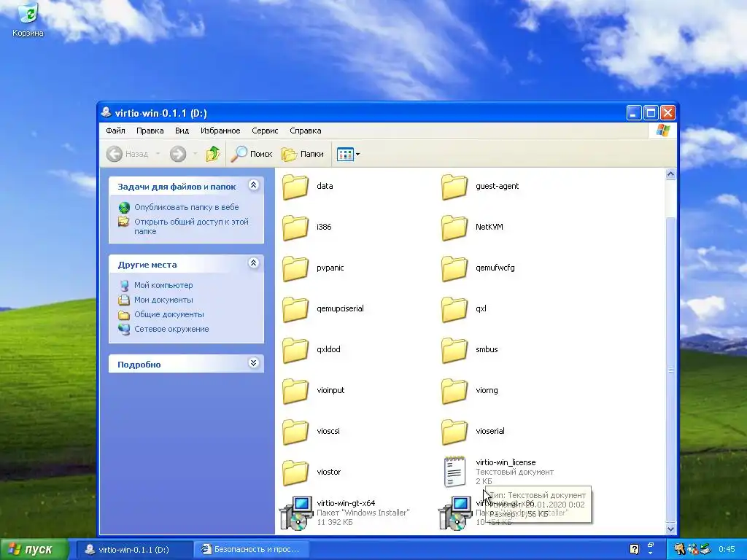747x560 pixels.
Task: Click the first system tray notification icon
Action: coord(679,550)
